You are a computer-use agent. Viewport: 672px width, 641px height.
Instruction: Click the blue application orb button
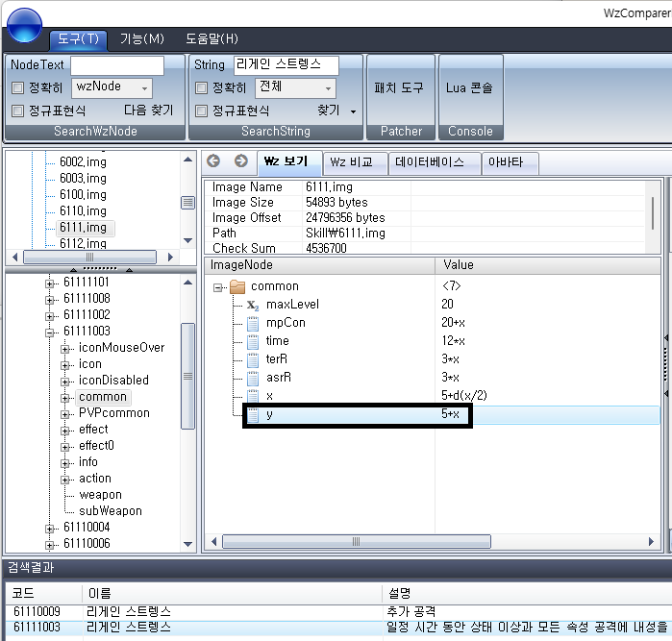pyautogui.click(x=24, y=25)
